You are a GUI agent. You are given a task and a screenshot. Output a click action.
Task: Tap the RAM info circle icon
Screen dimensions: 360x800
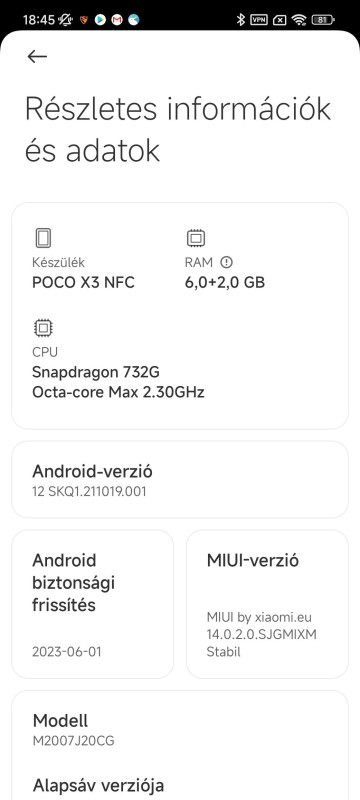point(226,262)
